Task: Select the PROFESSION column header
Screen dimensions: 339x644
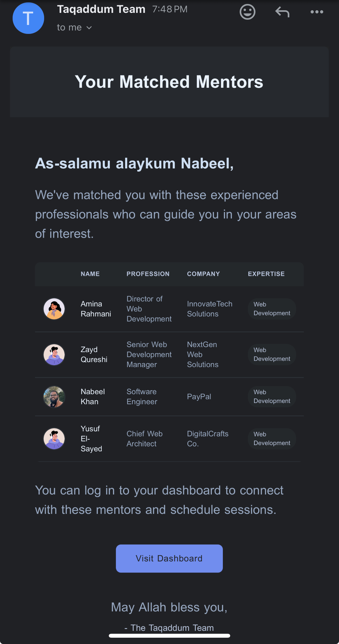Action: coord(148,274)
